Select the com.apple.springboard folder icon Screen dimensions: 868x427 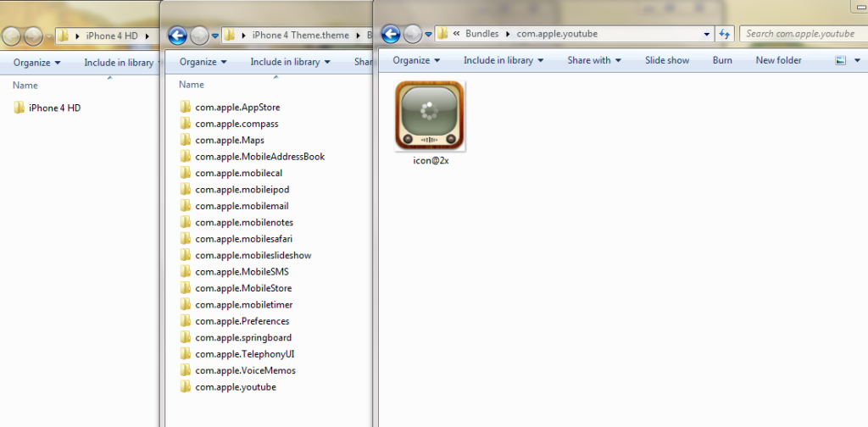pos(186,337)
